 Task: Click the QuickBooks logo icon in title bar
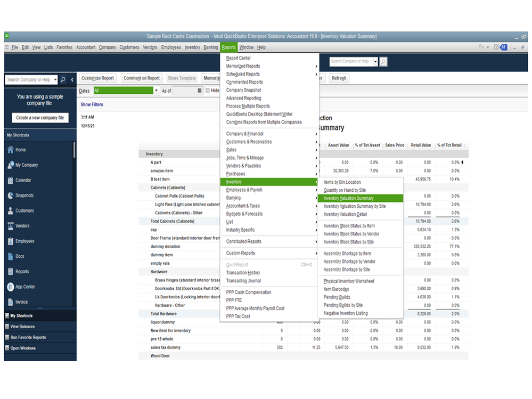(x=7, y=36)
